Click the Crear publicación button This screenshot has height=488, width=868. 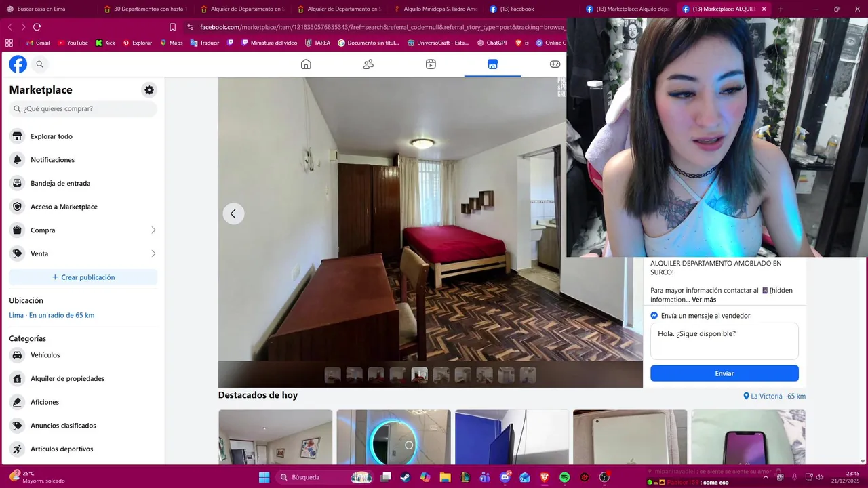(x=83, y=277)
